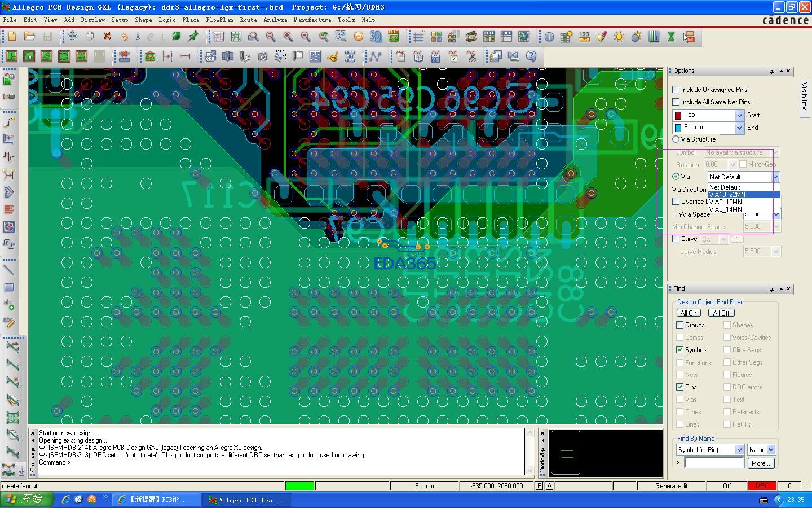Viewport: 812px width, 508px height.
Task: Click the Show Element info icon
Action: [549, 37]
